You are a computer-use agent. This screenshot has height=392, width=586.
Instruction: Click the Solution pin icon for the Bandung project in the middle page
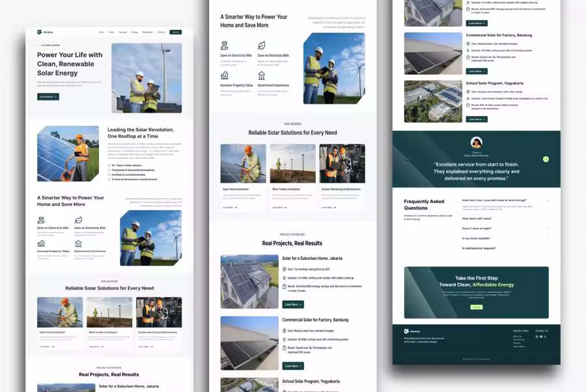pyautogui.click(x=285, y=340)
